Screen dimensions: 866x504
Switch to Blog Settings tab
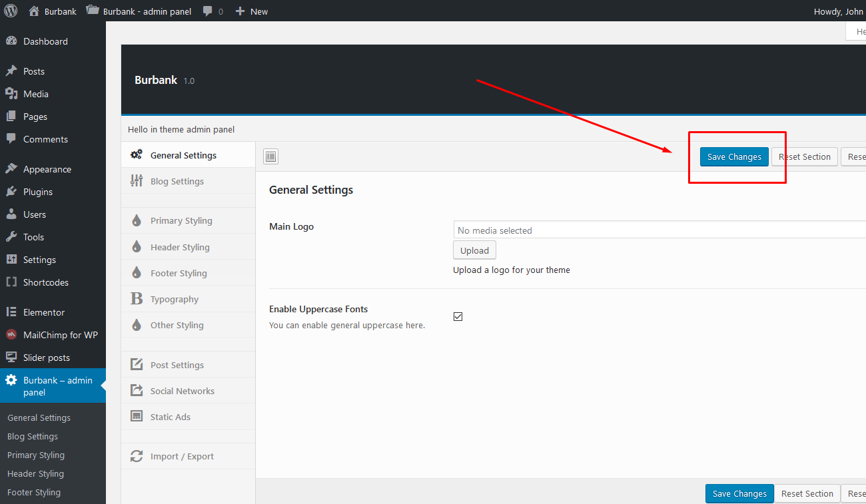coord(177,181)
